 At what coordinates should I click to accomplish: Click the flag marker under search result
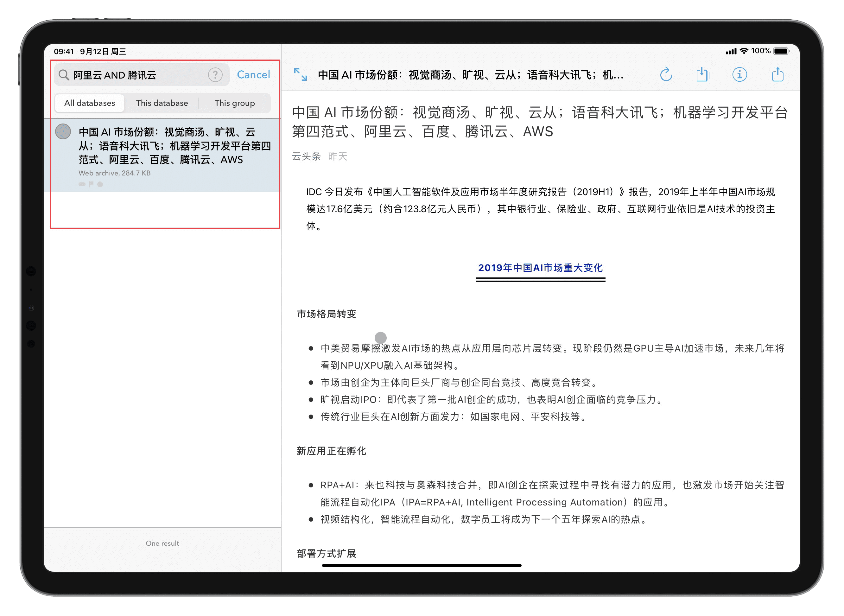point(91,184)
